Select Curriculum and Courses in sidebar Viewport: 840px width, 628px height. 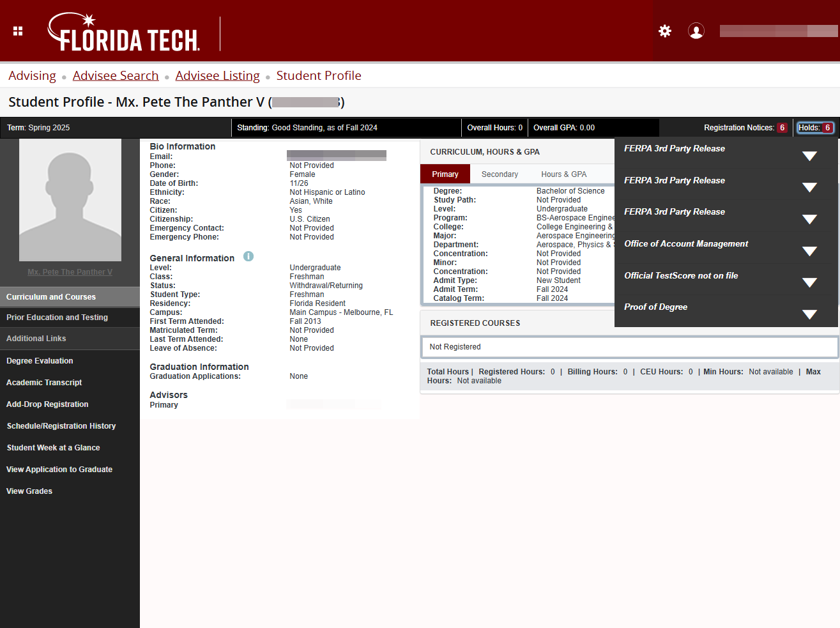[70, 297]
